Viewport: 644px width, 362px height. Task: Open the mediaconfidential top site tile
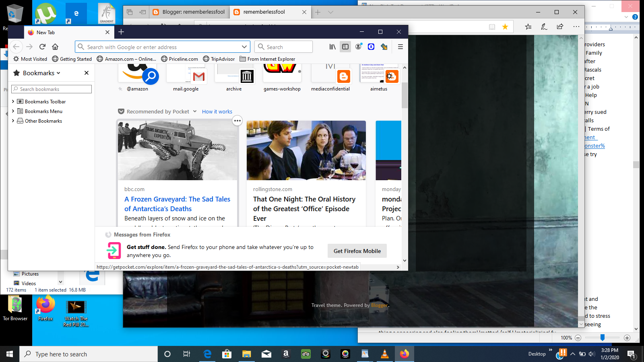[330, 78]
